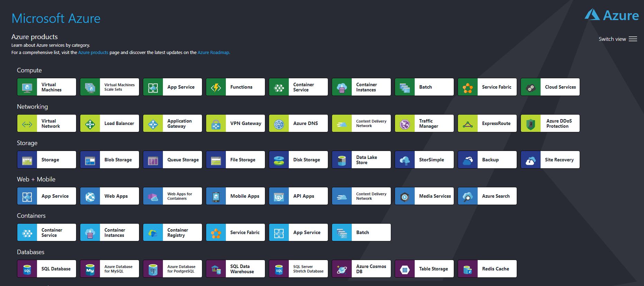Click the Microsoft Azure page title
The width and height of the screenshot is (644, 286).
click(x=56, y=18)
